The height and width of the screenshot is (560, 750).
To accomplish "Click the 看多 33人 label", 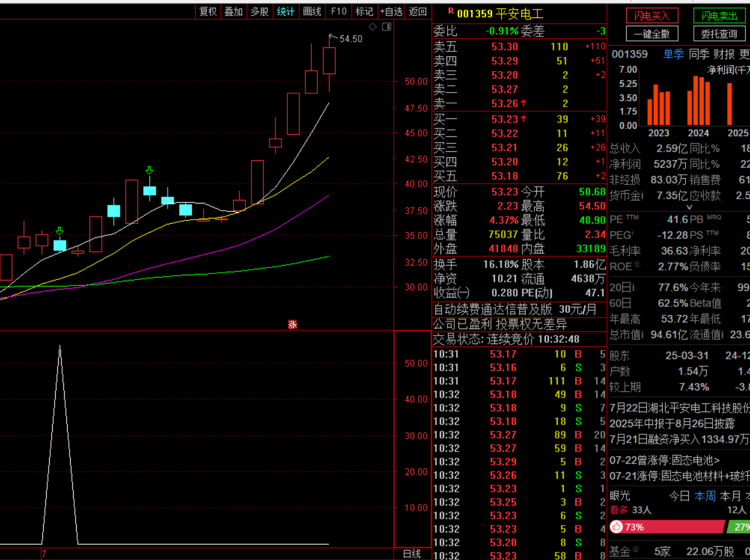I will click(630, 510).
